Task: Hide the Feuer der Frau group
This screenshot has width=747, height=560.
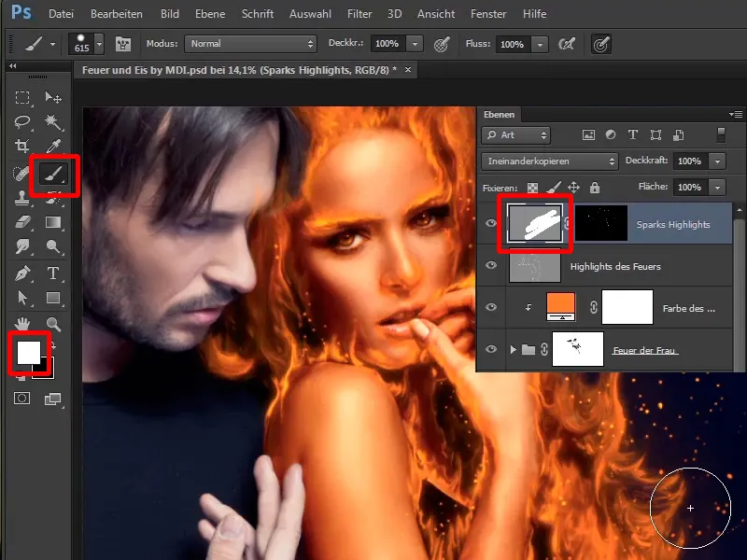Action: pos(491,349)
